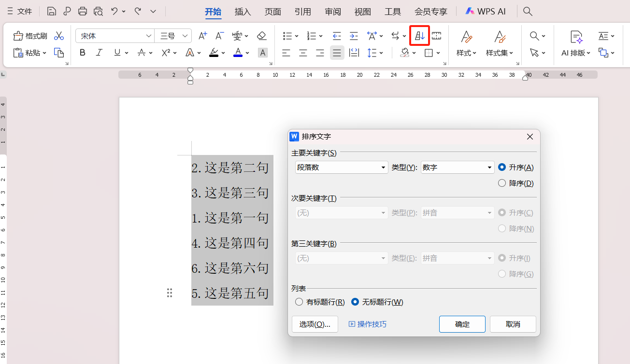Click the 确定 button to confirm sorting
This screenshot has width=630, height=364.
pyautogui.click(x=462, y=324)
